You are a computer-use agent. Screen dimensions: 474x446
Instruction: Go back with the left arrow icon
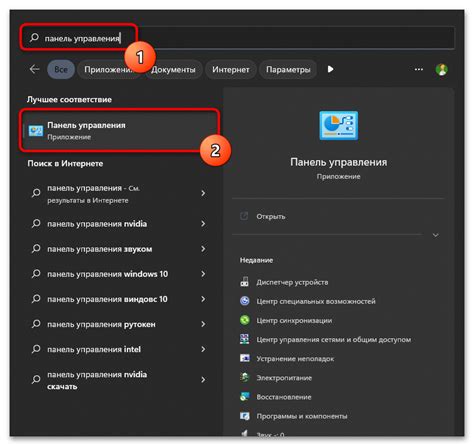34,69
